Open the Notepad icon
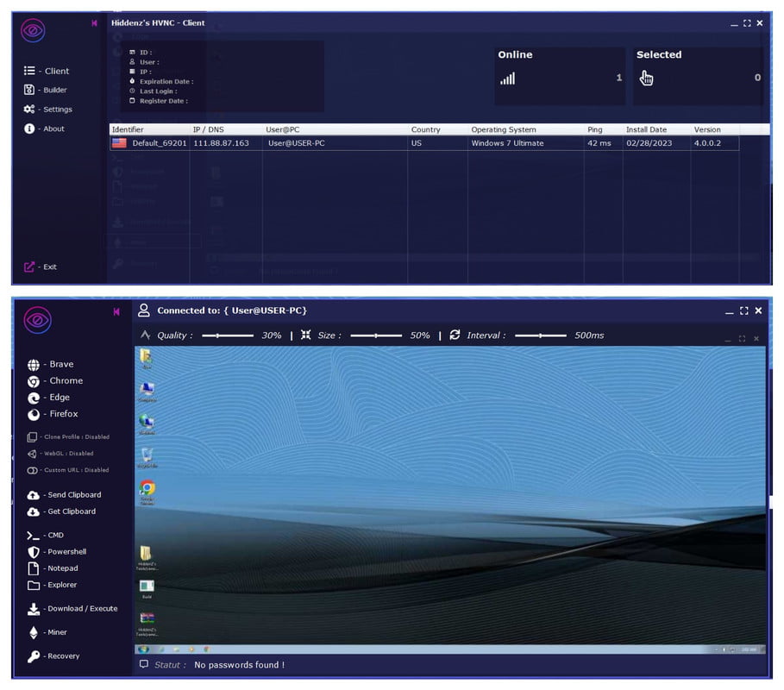Image resolution: width=784 pixels, height=690 pixels. pos(34,568)
